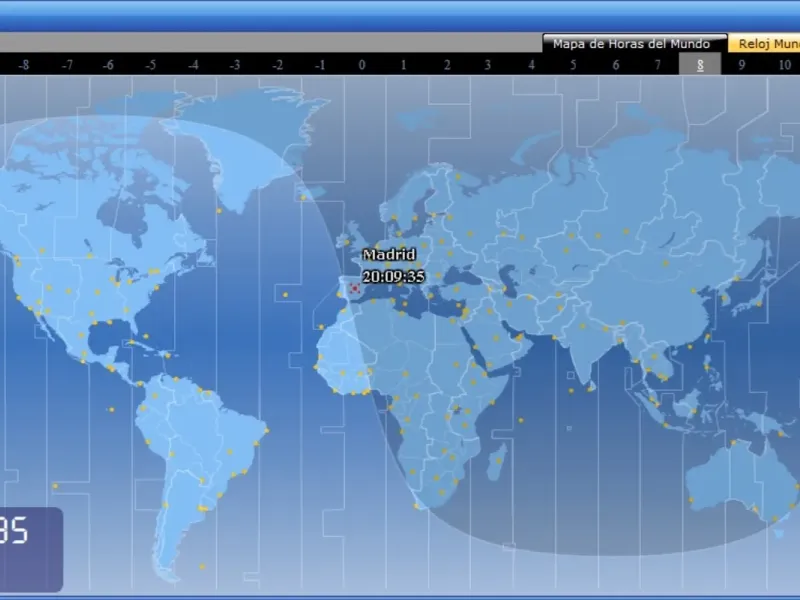The width and height of the screenshot is (800, 600).
Task: Select the -8 timezone offset
Action: click(x=23, y=65)
